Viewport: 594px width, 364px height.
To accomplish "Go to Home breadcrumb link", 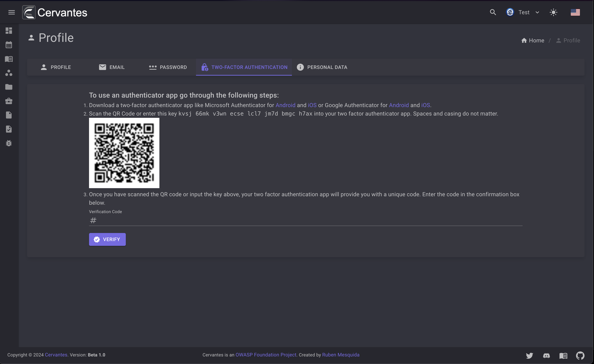I will click(533, 40).
